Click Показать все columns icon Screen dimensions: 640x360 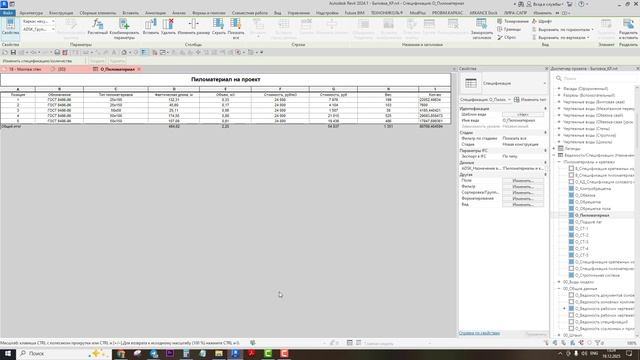pyautogui.click(x=236, y=24)
